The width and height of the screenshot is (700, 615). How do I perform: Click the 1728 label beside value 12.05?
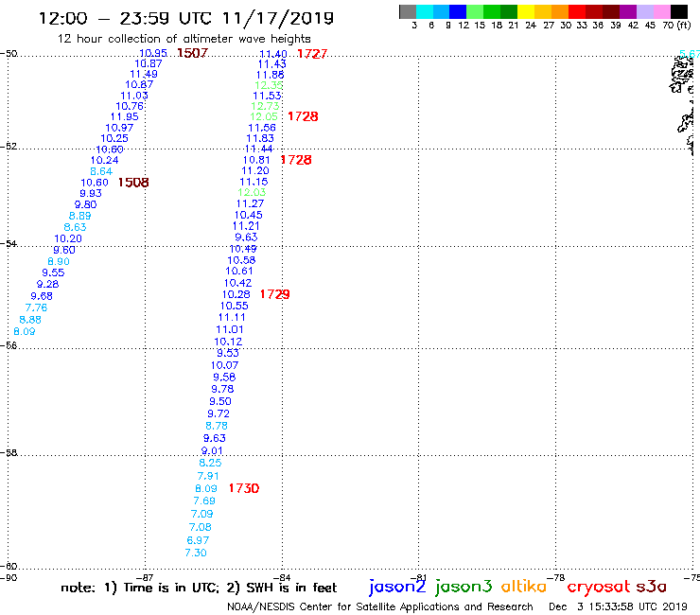click(x=303, y=116)
